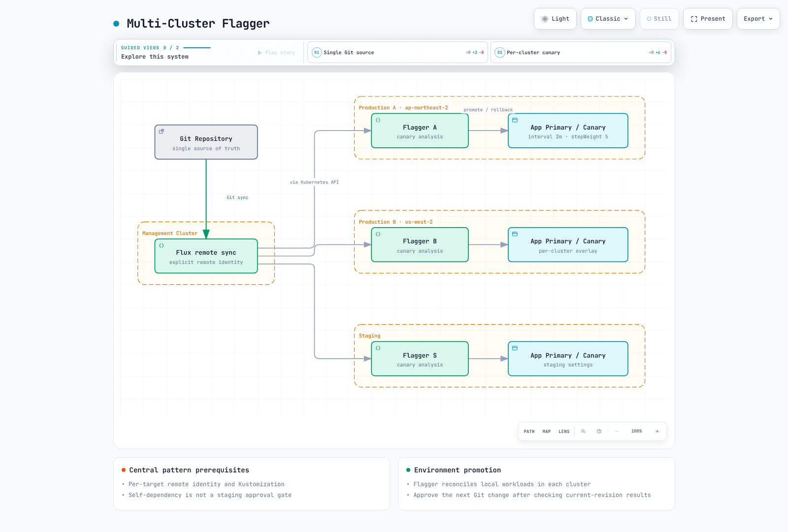Click "Self-dependency is not a staging approval gate"
Screen dimensions: 788x532
click(210, 495)
